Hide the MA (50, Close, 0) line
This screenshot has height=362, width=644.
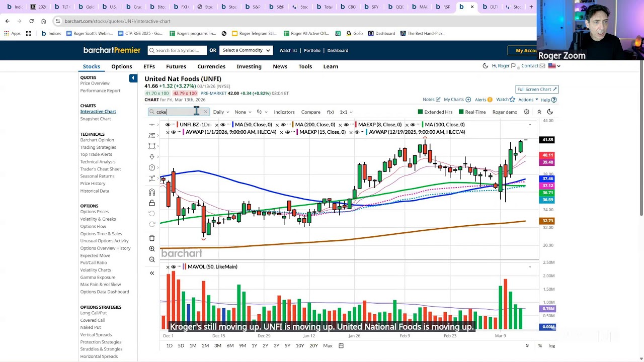pyautogui.click(x=223, y=125)
